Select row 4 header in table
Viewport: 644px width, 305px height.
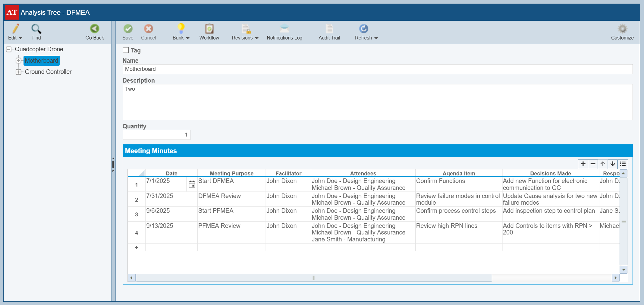(x=137, y=233)
